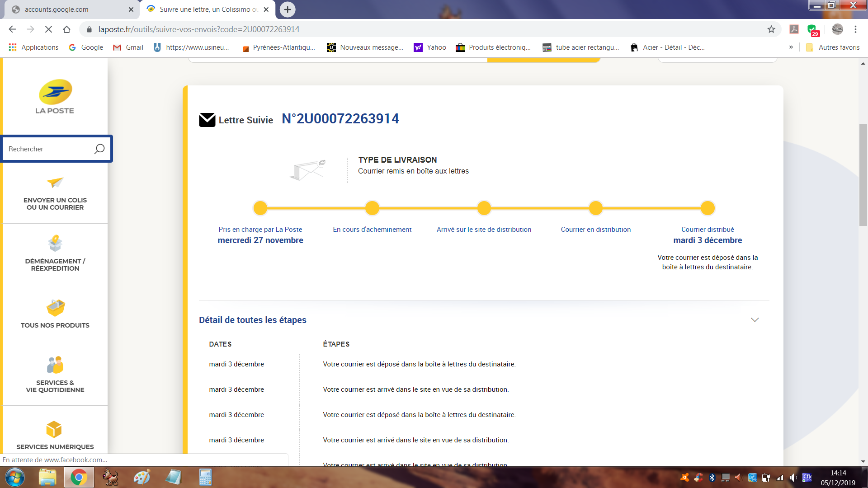
Task: Open Tous nos produits menu
Action: point(55,315)
